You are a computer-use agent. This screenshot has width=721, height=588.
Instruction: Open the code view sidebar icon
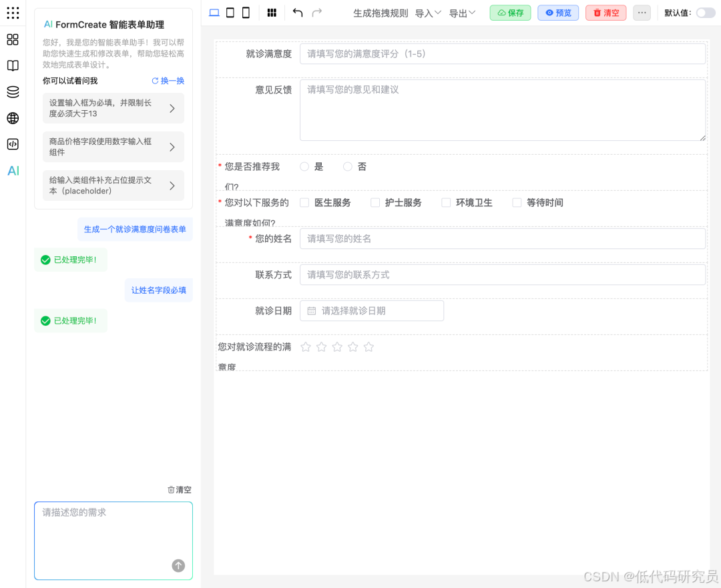tap(13, 144)
